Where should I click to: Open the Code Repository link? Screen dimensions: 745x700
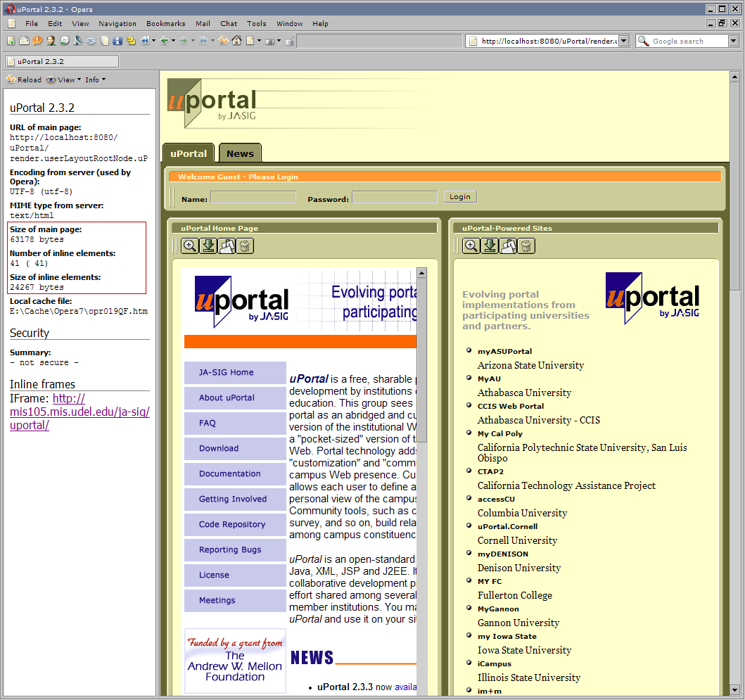(232, 524)
